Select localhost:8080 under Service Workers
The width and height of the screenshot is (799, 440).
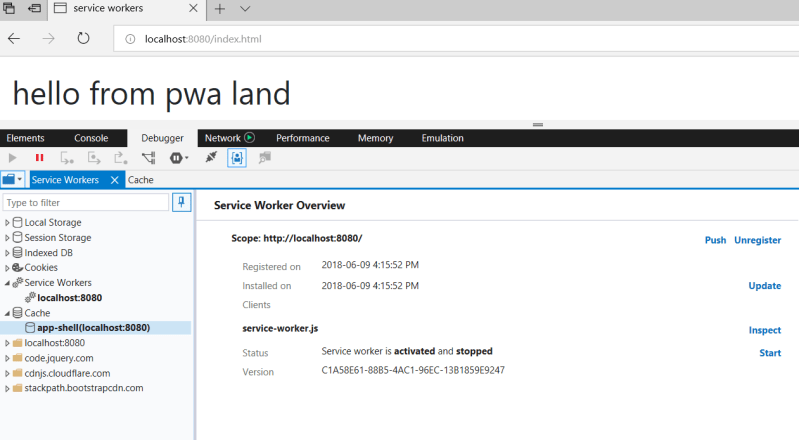click(69, 298)
